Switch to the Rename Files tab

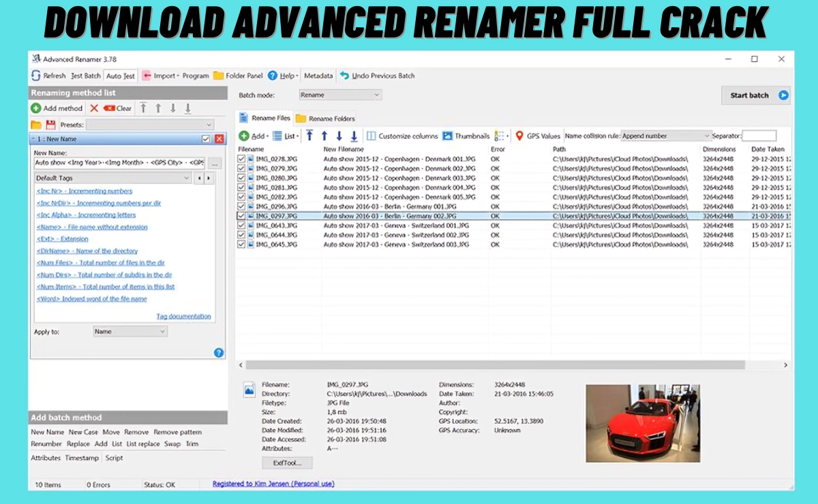pyautogui.click(x=264, y=118)
